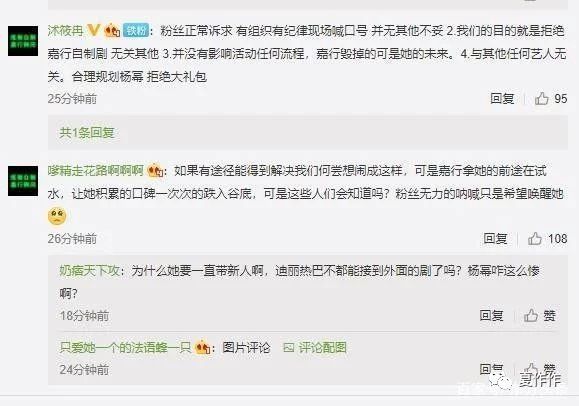Click the 铁粉 badge beside 沐筱冉
Image resolution: width=579 pixels, height=406 pixels.
(136, 30)
